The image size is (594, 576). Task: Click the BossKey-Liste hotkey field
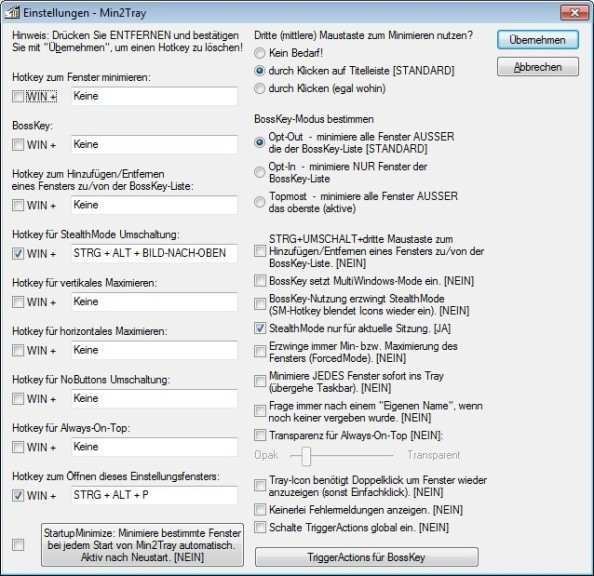[x=155, y=205]
